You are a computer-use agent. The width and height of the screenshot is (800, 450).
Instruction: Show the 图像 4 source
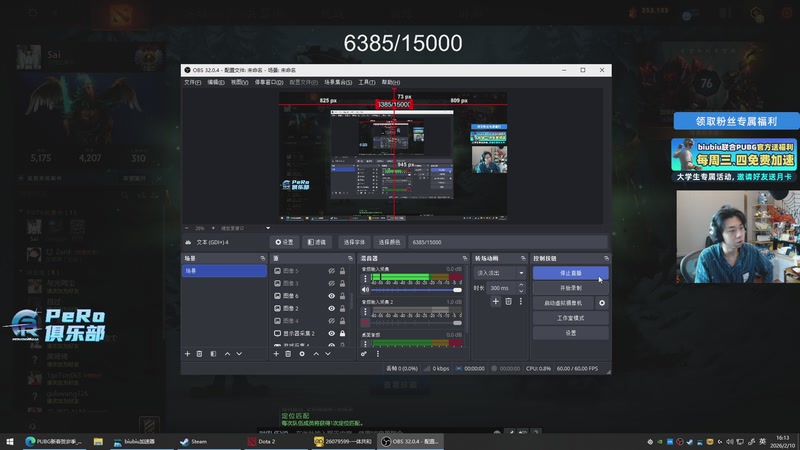pyautogui.click(x=332, y=321)
